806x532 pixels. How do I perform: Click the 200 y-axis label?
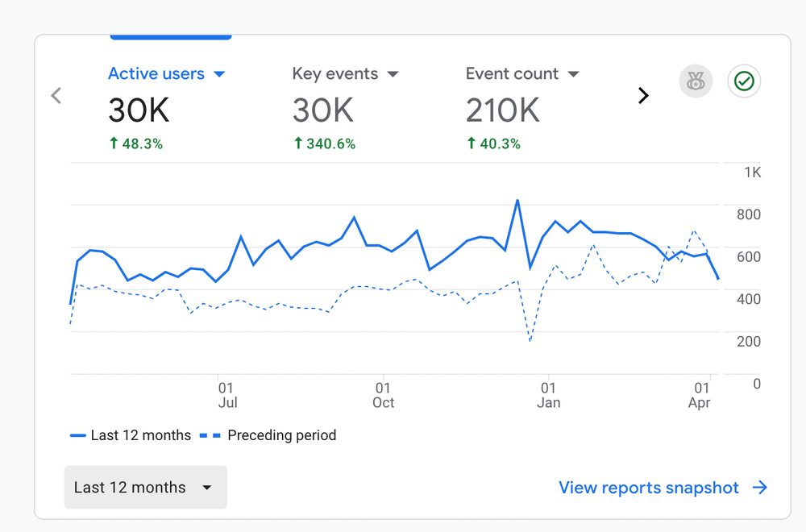[x=749, y=341]
